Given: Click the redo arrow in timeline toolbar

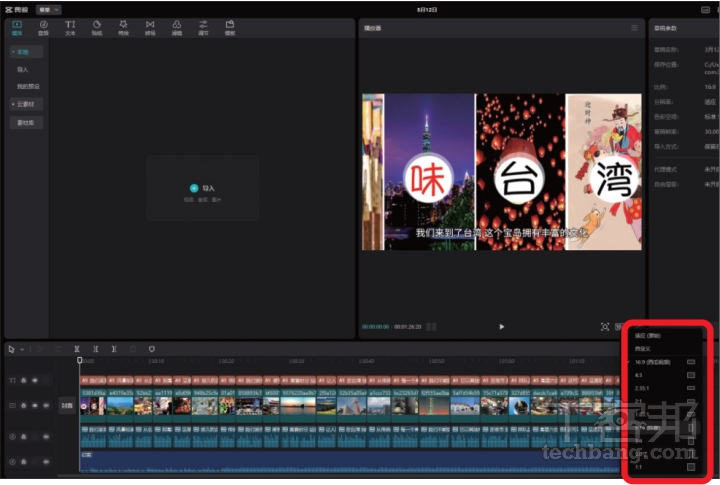Looking at the screenshot, I should [x=58, y=350].
